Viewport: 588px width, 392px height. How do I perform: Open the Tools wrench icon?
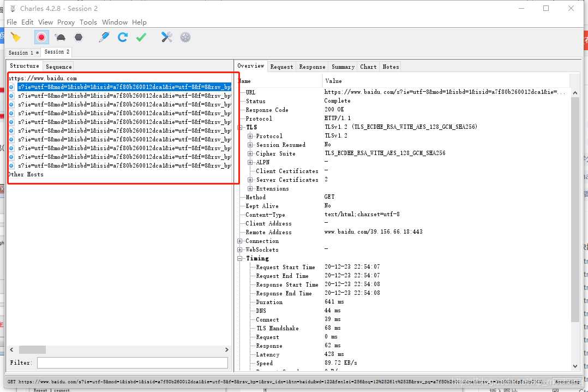click(166, 37)
